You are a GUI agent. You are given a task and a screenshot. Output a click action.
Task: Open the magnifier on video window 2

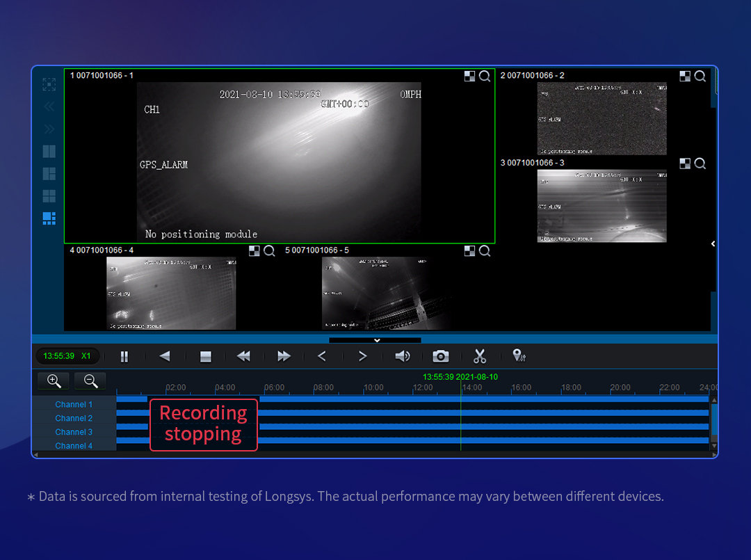pos(700,76)
